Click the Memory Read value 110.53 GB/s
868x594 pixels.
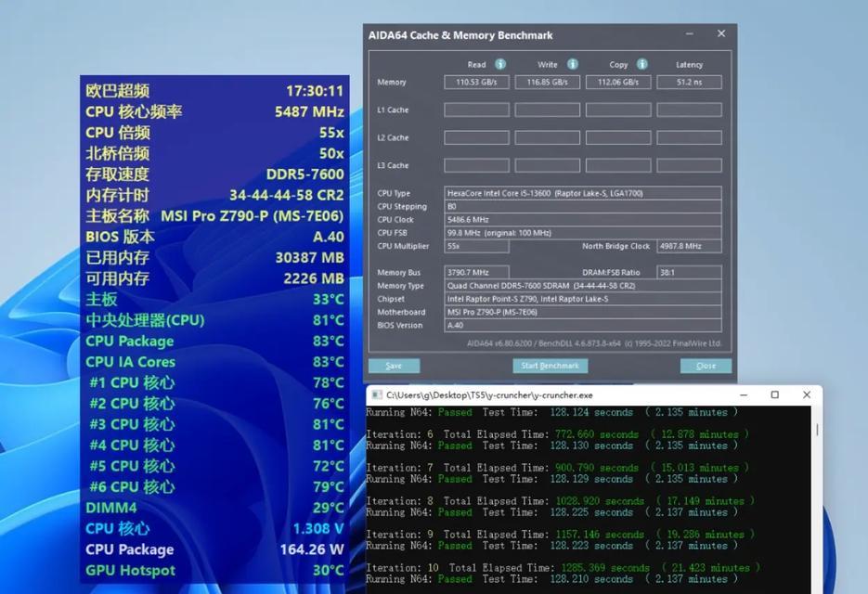pyautogui.click(x=476, y=82)
